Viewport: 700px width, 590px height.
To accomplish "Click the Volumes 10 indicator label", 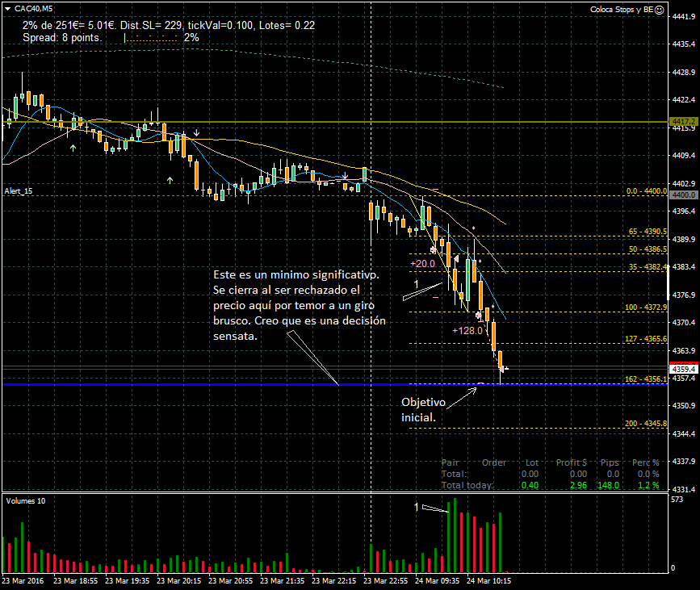I will tap(26, 501).
